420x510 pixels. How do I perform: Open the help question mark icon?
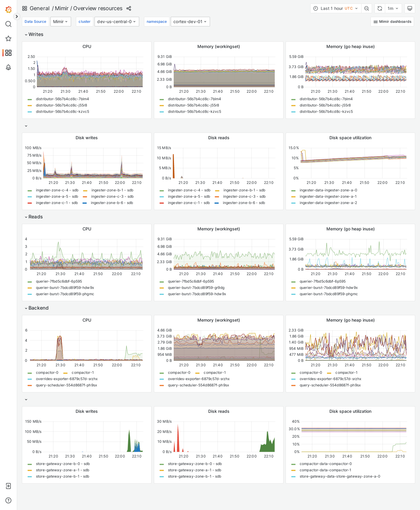tap(8, 500)
